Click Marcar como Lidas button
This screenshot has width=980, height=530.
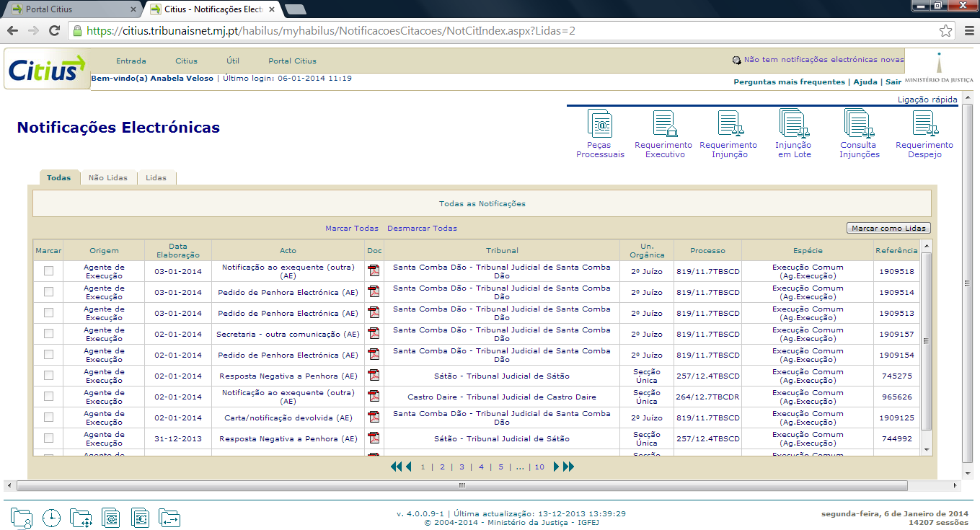[888, 228]
